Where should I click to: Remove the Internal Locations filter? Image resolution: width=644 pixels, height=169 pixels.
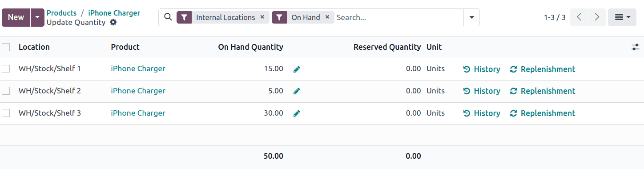click(262, 17)
